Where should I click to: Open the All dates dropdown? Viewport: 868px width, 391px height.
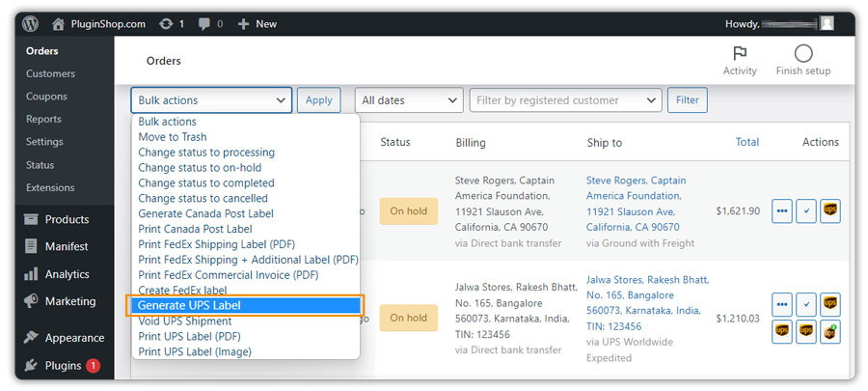pos(409,100)
